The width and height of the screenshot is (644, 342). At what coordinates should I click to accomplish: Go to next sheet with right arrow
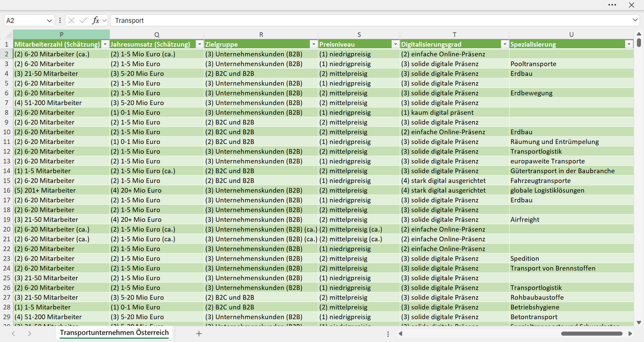(x=30, y=333)
